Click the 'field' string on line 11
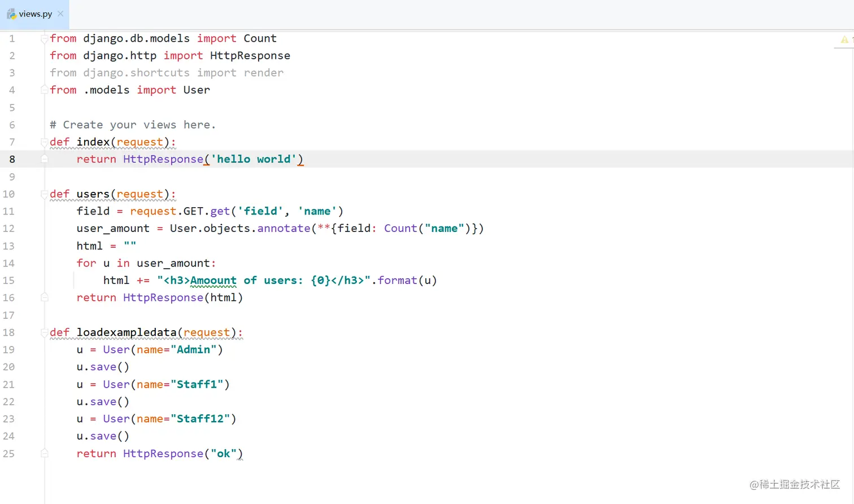 (x=260, y=211)
